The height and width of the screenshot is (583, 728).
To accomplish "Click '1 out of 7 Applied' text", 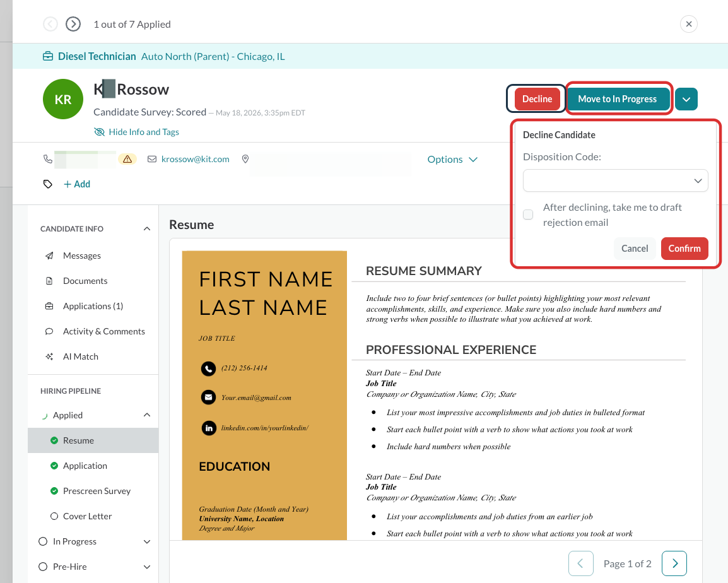I will (x=132, y=24).
